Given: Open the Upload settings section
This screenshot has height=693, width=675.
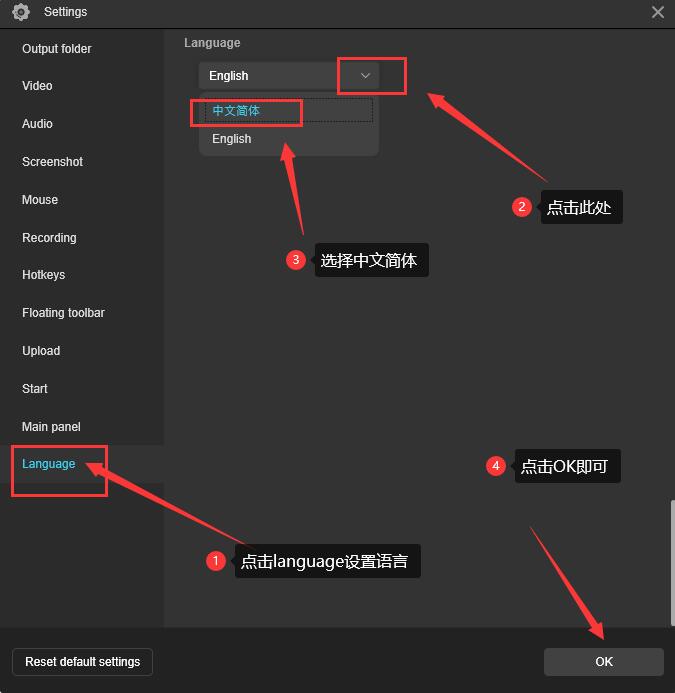Looking at the screenshot, I should (41, 351).
